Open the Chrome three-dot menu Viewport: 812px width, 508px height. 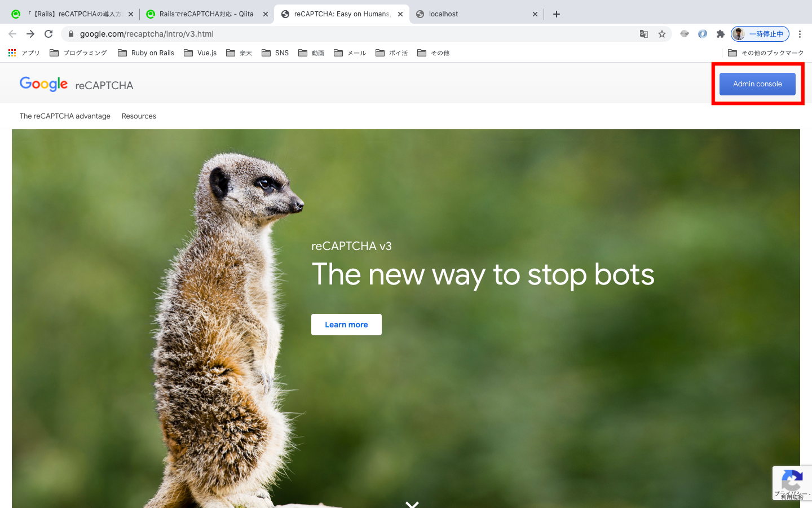coord(800,34)
